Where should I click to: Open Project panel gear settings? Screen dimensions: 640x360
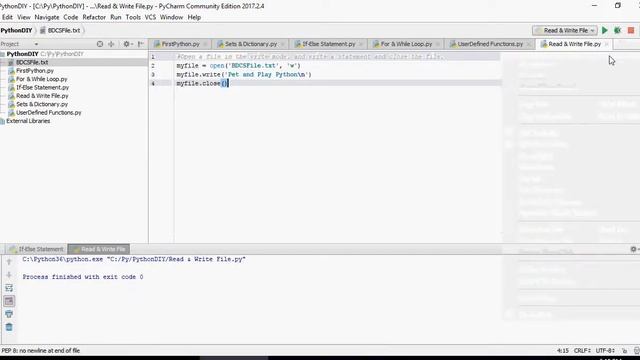pyautogui.click(x=127, y=44)
